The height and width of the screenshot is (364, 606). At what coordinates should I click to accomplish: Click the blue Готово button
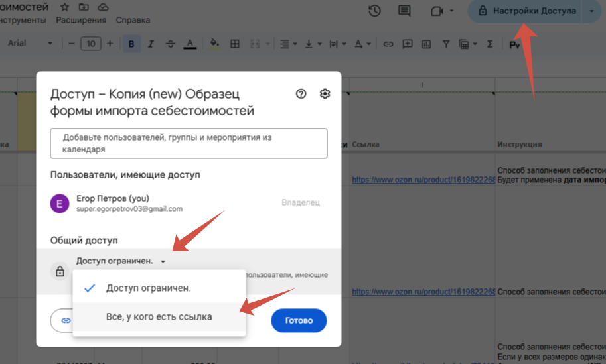299,320
